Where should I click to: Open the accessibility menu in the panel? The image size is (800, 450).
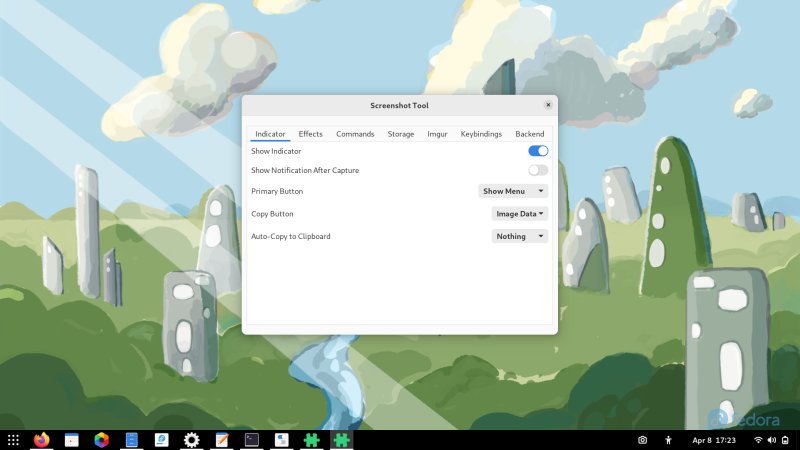668,440
